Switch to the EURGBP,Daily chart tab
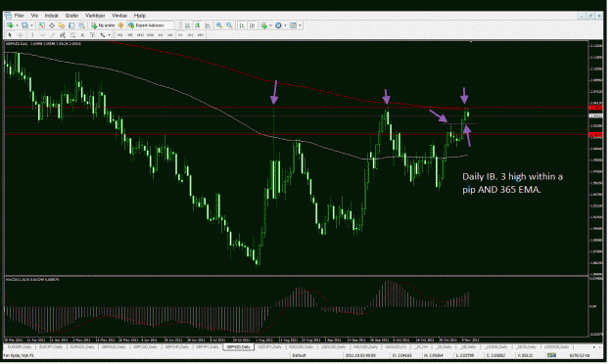The height and width of the screenshot is (364, 612). pyautogui.click(x=20, y=346)
